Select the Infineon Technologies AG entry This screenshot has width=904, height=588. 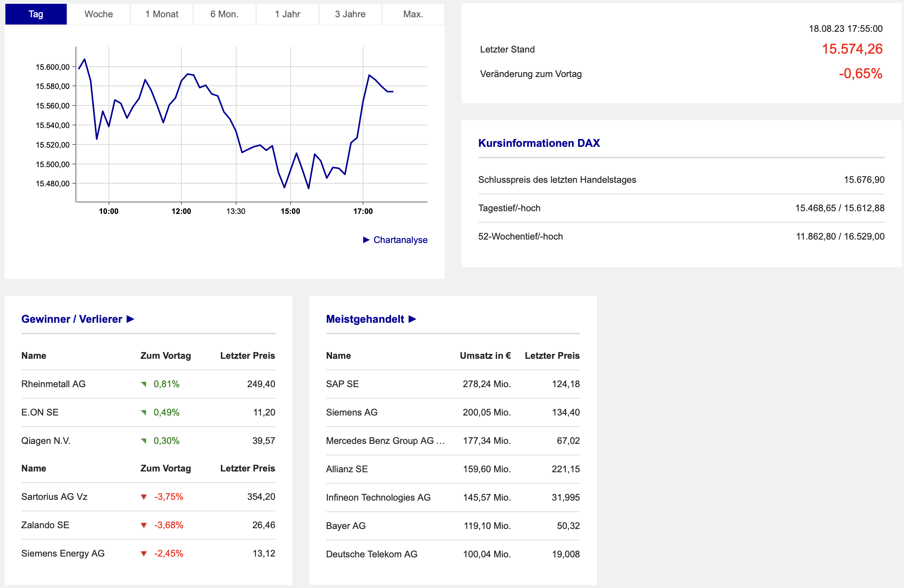[x=378, y=498]
